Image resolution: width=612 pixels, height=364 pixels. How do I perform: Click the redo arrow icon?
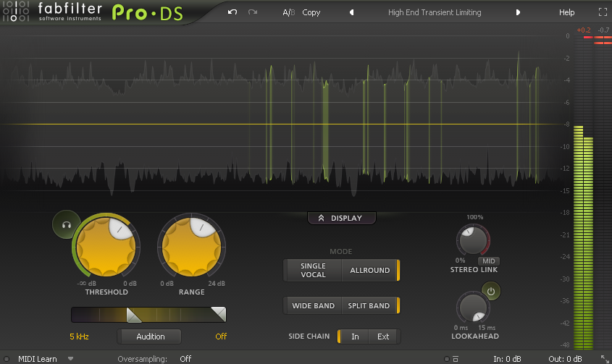253,12
